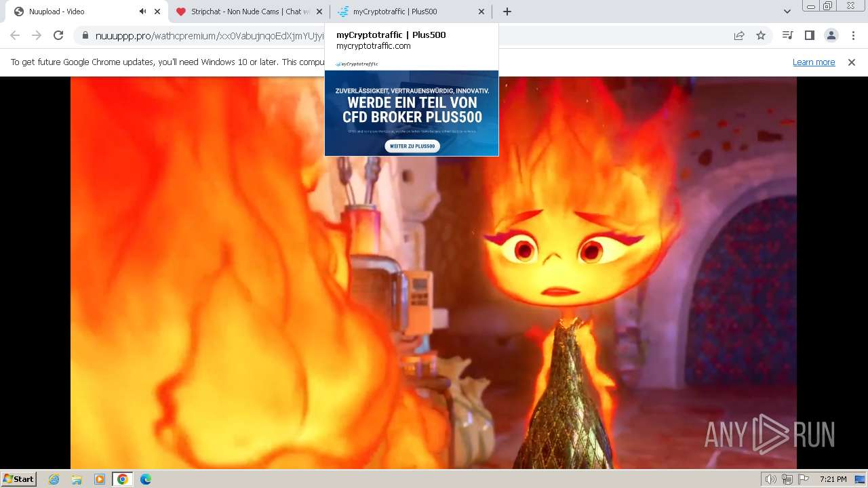868x488 pixels.
Task: Bookmark this page with the star
Action: [761, 35]
